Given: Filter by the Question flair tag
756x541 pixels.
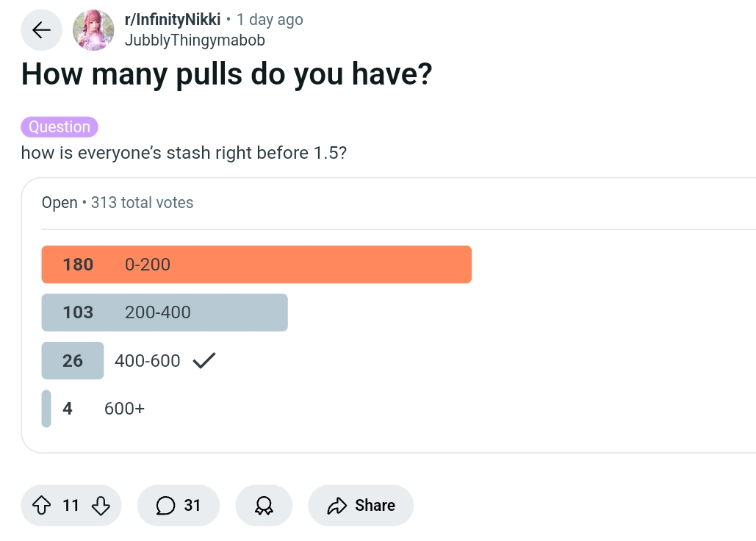Looking at the screenshot, I should pyautogui.click(x=60, y=127).
